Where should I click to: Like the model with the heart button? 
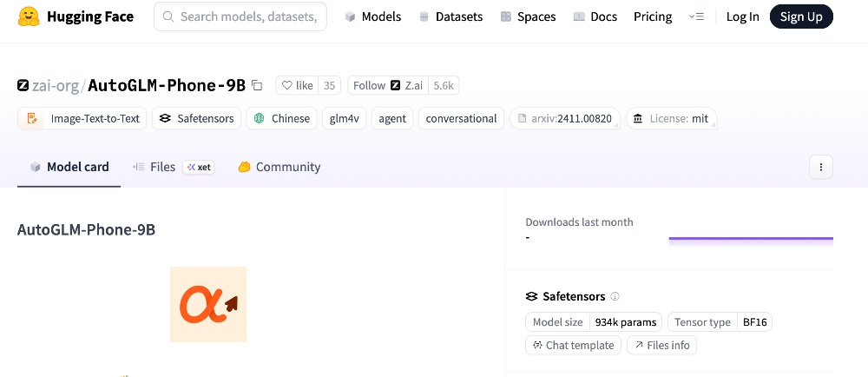tap(297, 85)
